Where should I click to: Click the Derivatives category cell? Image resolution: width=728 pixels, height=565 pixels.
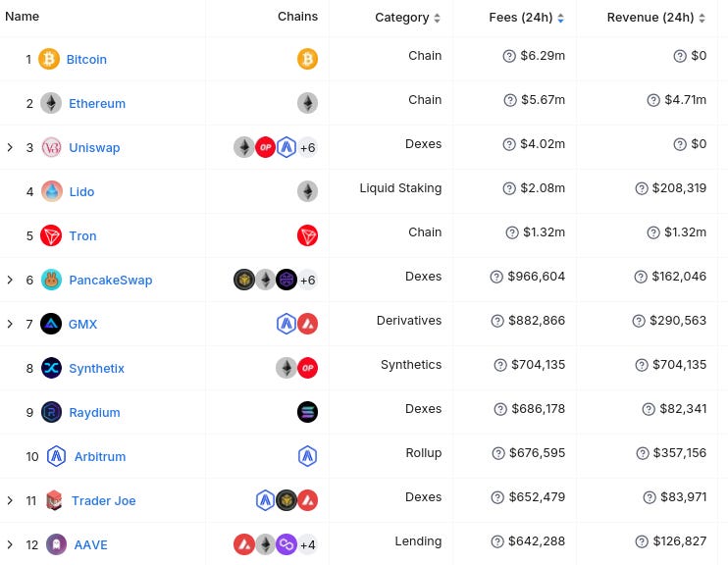[x=409, y=321]
